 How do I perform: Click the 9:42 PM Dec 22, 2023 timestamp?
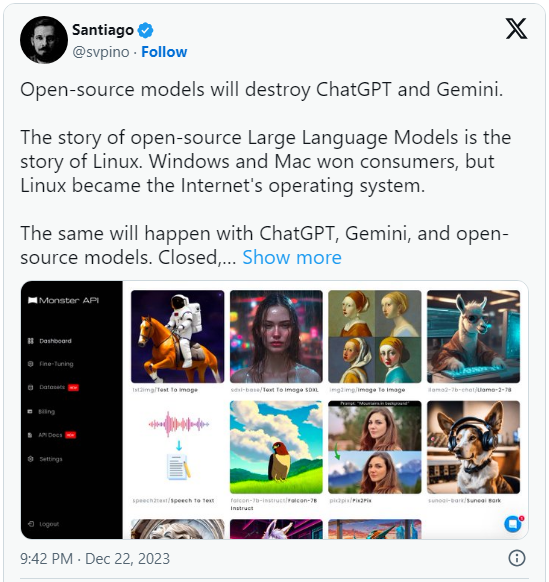95,559
